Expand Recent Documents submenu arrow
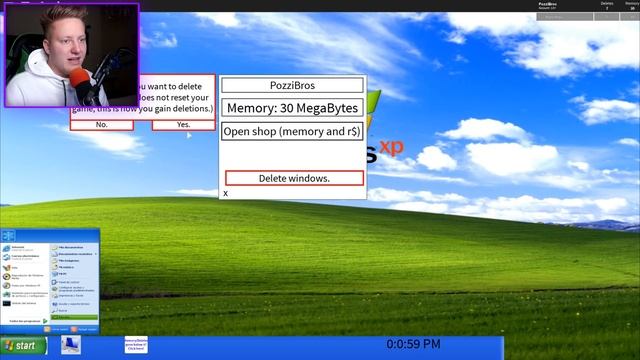The width and height of the screenshot is (640, 360). 96,254
